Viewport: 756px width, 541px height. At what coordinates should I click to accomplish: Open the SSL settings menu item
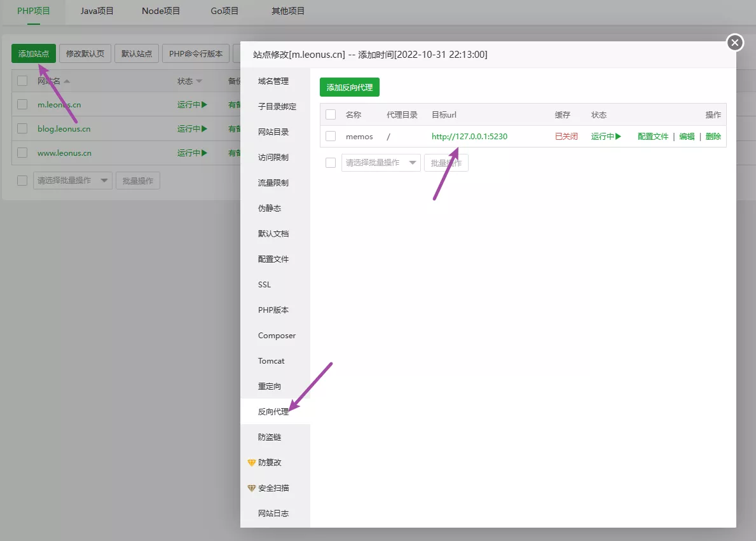click(x=265, y=285)
